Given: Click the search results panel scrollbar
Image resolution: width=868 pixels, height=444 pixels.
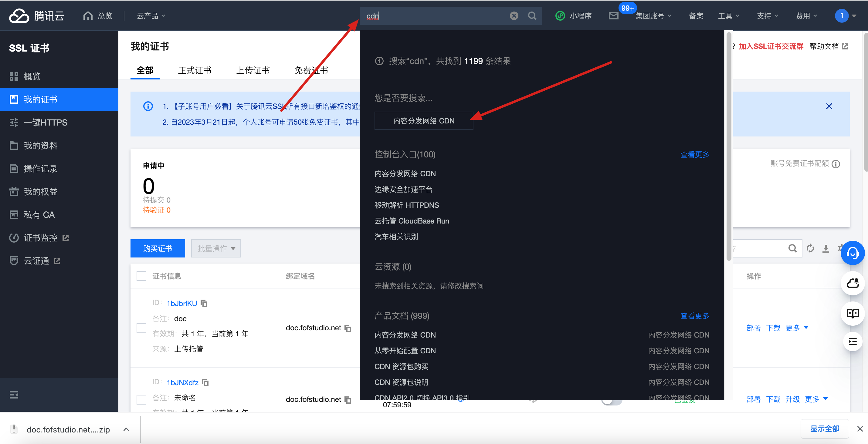Looking at the screenshot, I should click(728, 146).
